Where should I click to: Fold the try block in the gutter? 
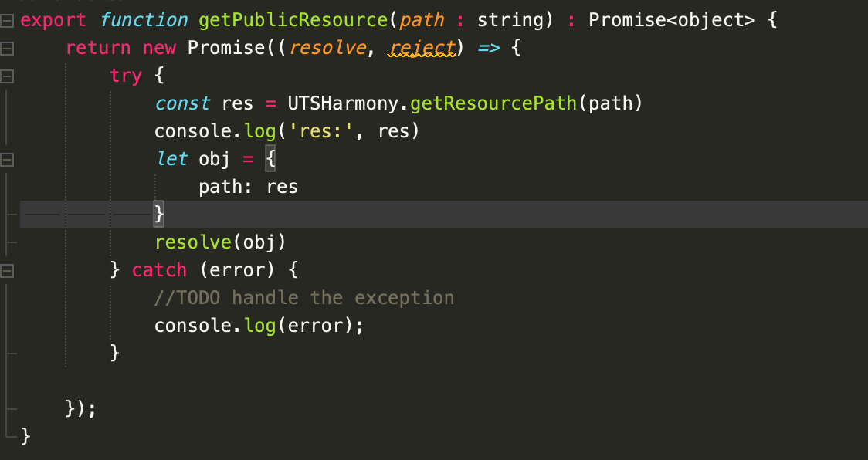7,76
